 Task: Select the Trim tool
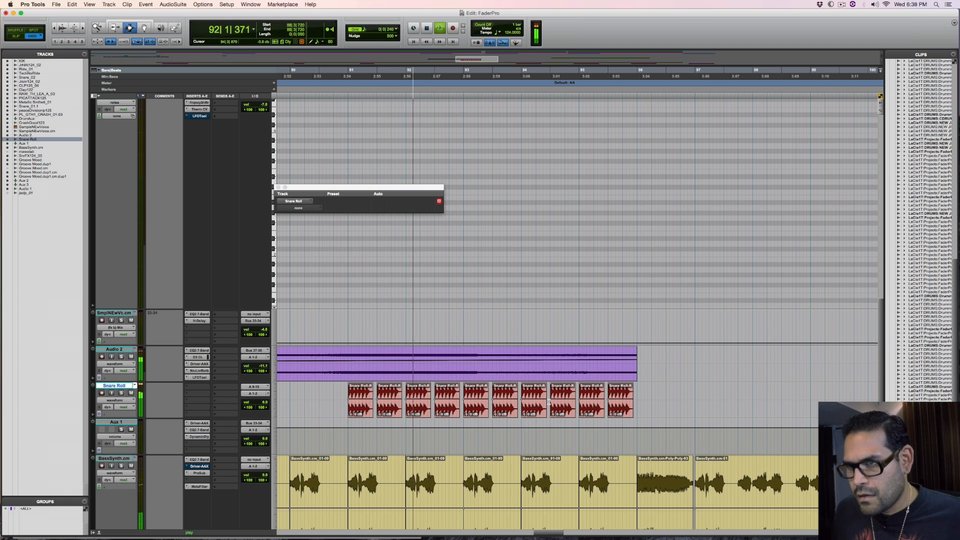tap(114, 28)
